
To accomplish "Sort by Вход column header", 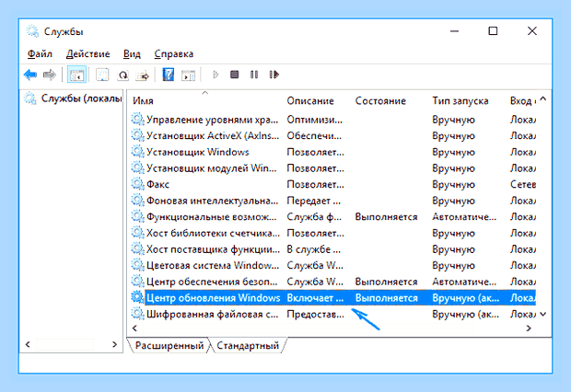I will pos(523,101).
